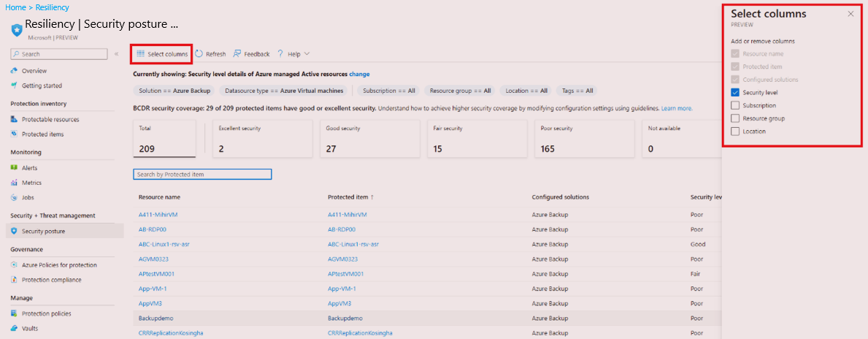The width and height of the screenshot is (868, 339).
Task: Open the Location == All filter
Action: 526,91
